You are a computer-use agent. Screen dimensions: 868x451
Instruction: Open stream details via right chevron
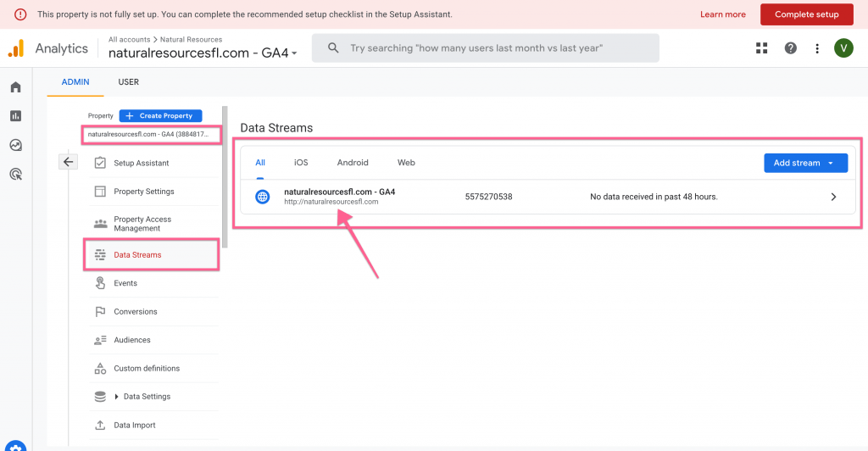[x=833, y=197]
